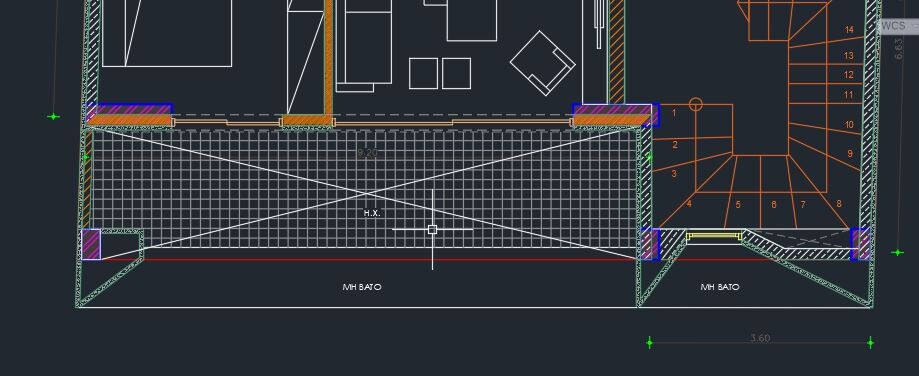Screen dimensions: 919x376
Task: Click the green marker at the bottom of the 6.83 dimension
Action: pos(898,252)
